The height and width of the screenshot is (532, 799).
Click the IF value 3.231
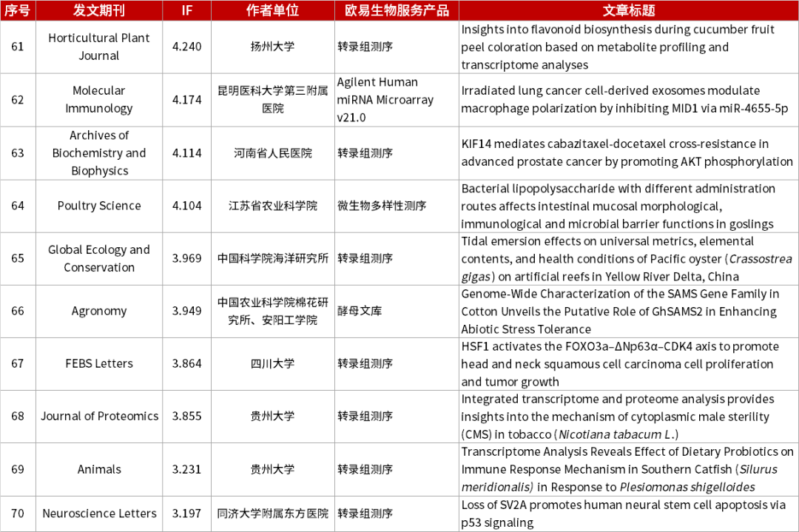click(187, 469)
